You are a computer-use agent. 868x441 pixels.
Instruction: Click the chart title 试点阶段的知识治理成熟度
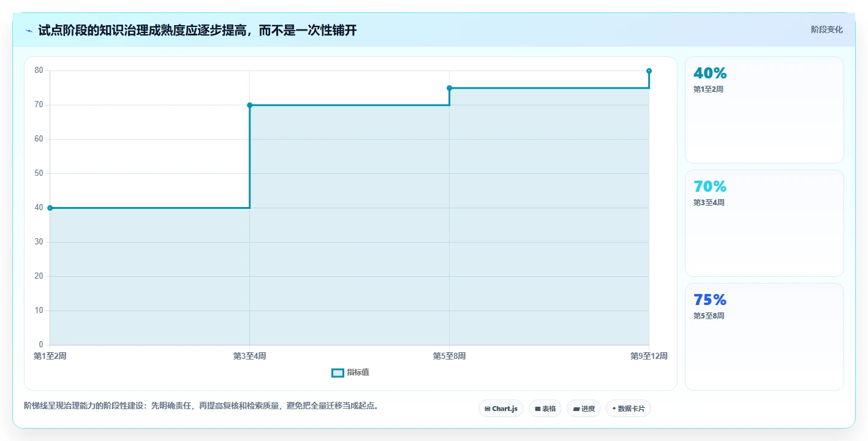pos(197,30)
